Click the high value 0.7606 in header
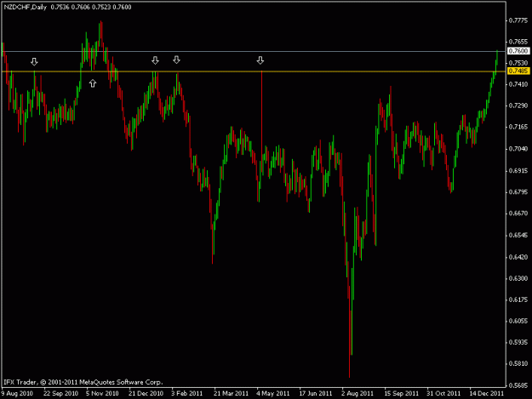The width and height of the screenshot is (532, 399). pos(81,7)
